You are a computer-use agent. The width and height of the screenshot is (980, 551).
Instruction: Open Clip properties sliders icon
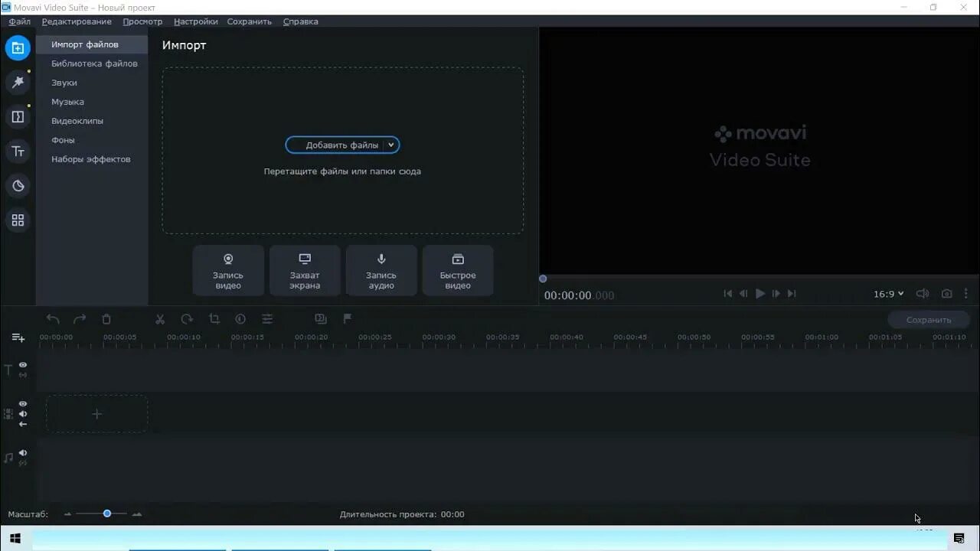point(267,319)
